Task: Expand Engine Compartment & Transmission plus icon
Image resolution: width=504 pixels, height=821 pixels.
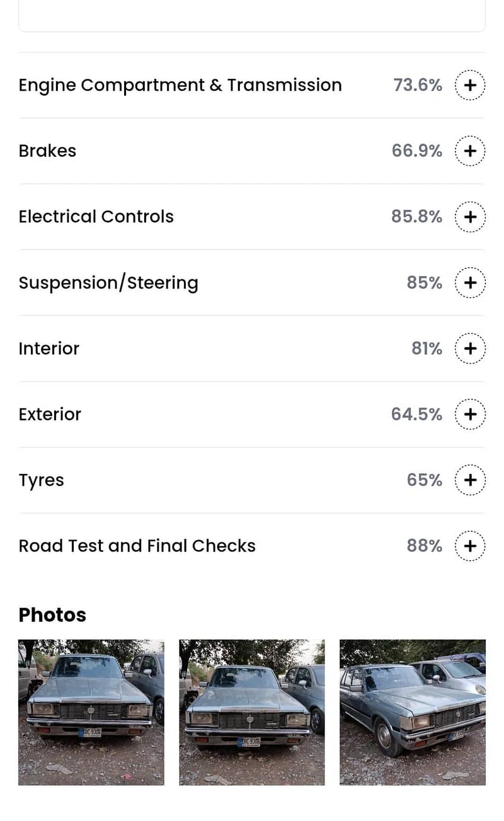Action: pos(470,85)
